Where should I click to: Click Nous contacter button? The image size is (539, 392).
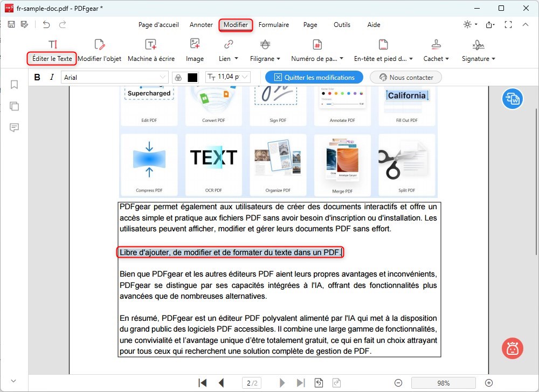click(x=406, y=77)
